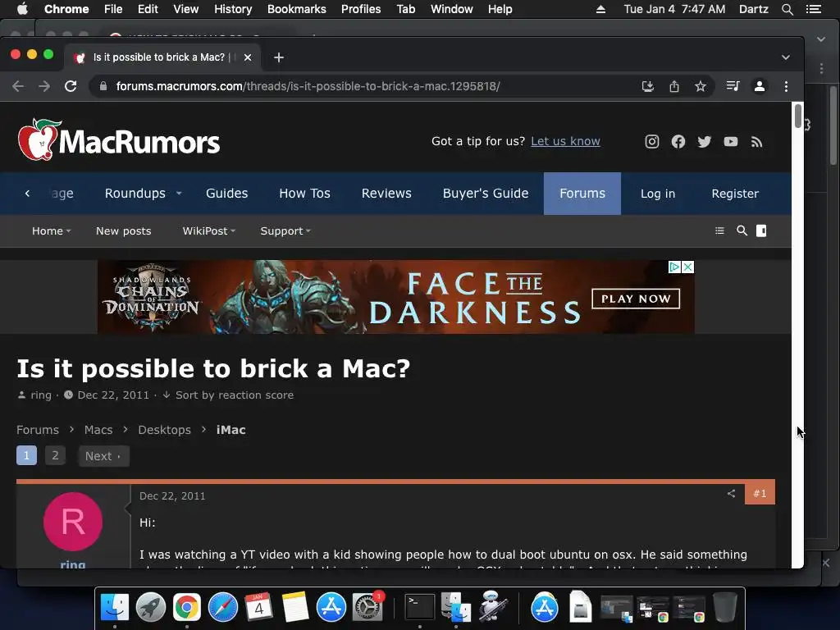
Task: Open Launchpad from the Dock
Action: [x=151, y=607]
